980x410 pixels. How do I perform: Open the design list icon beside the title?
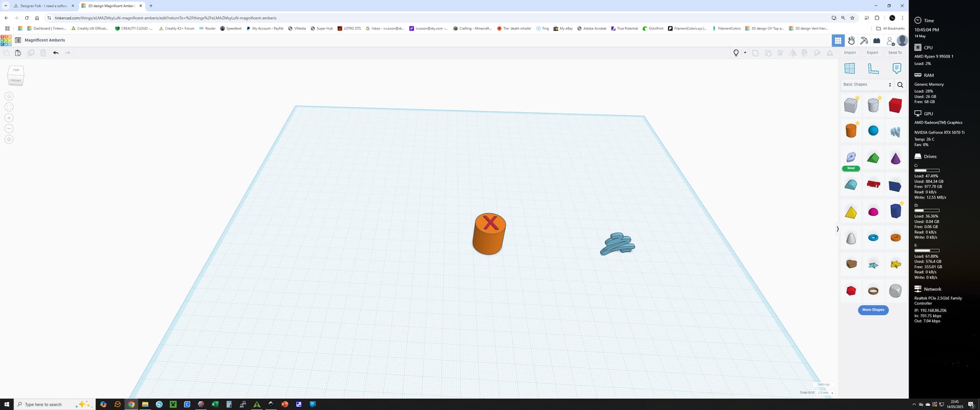[18, 40]
